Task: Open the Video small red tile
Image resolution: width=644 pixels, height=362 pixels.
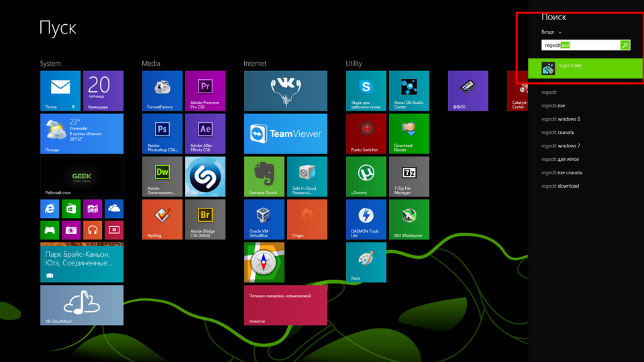Action: pyautogui.click(x=114, y=230)
